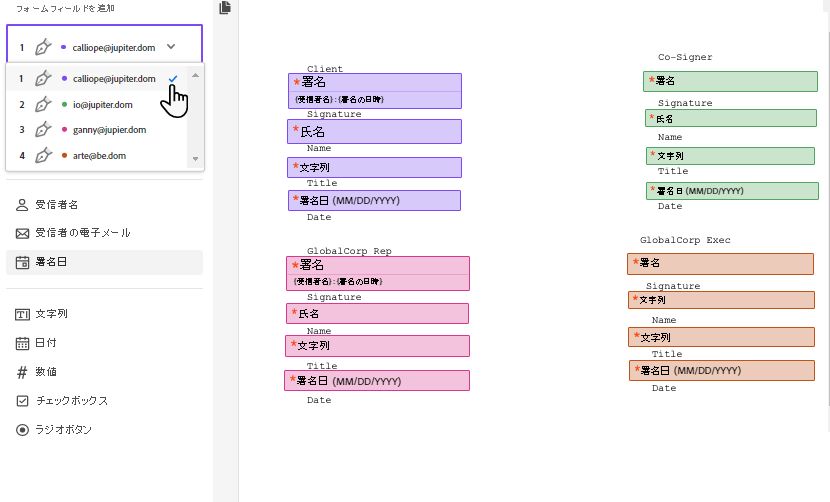Select GlobalCorp Rep pink 署名日 field
Screen dimensions: 830x502
point(377,381)
